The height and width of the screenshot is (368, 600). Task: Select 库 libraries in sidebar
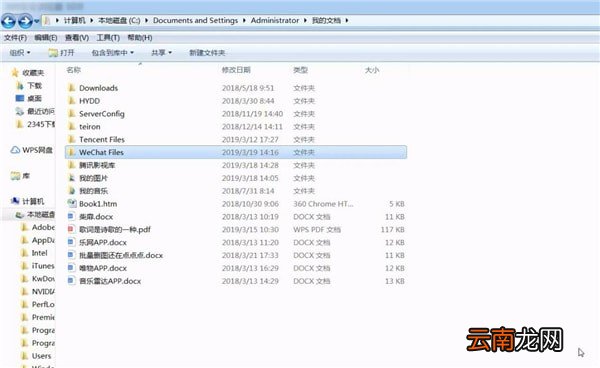[x=26, y=176]
